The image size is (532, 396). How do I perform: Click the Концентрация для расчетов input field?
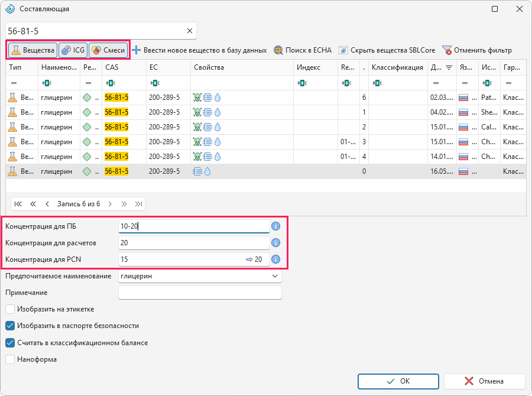pyautogui.click(x=194, y=242)
